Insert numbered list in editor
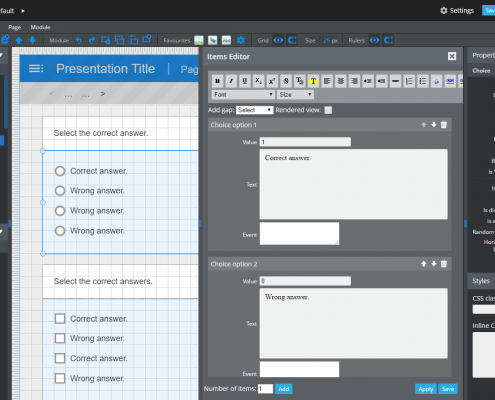This screenshot has width=495, height=400. point(409,81)
